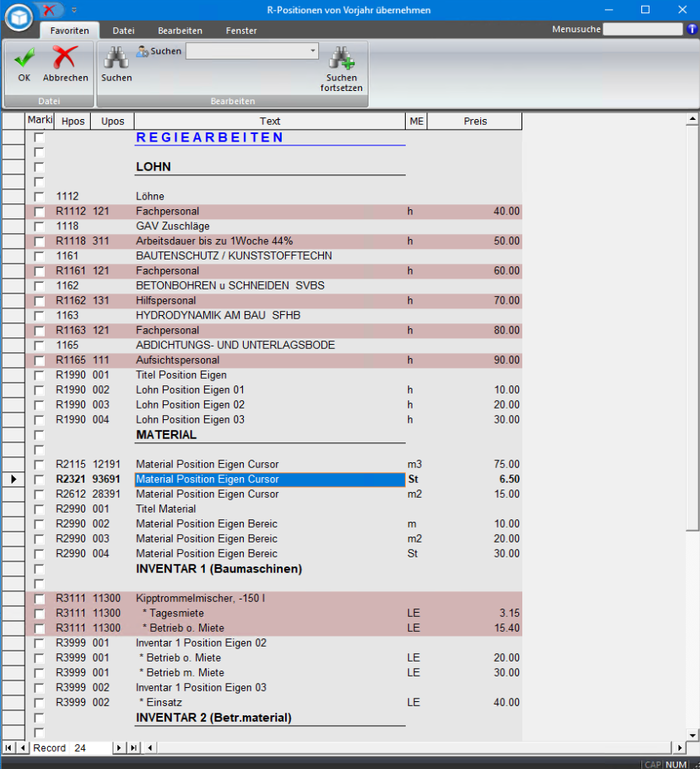Viewport: 700px width, 769px height.
Task: Click the Hpos column header
Action: click(x=73, y=121)
